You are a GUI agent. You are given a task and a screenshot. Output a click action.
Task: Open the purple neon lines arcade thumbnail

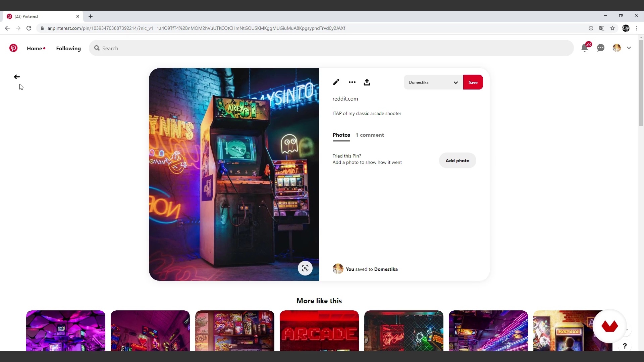tap(488, 331)
